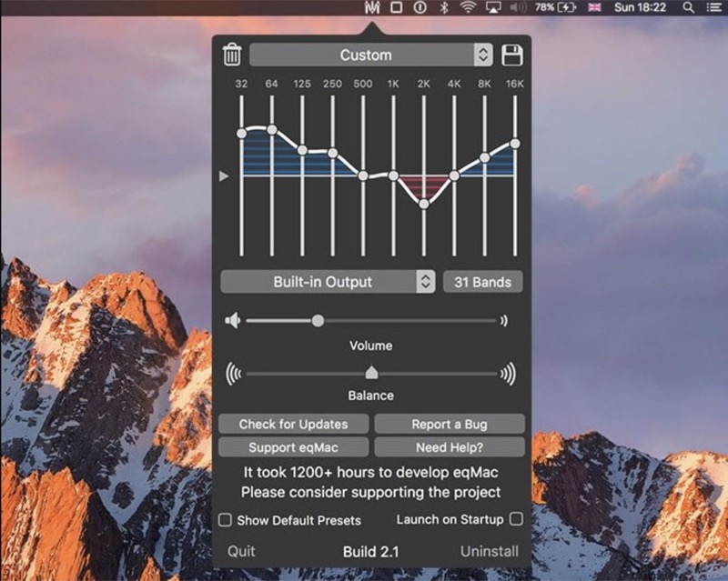Click the 500 Hz band slider knob
728x581 pixels.
tap(363, 175)
